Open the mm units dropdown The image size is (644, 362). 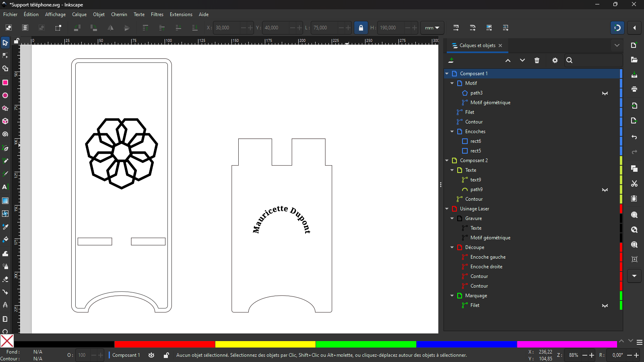point(432,28)
